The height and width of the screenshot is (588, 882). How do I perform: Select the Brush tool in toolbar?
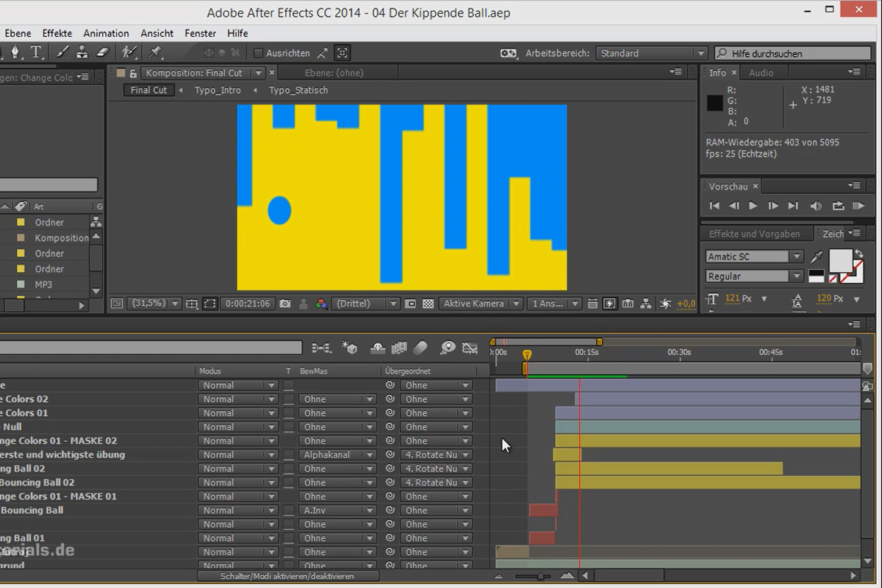coord(62,52)
